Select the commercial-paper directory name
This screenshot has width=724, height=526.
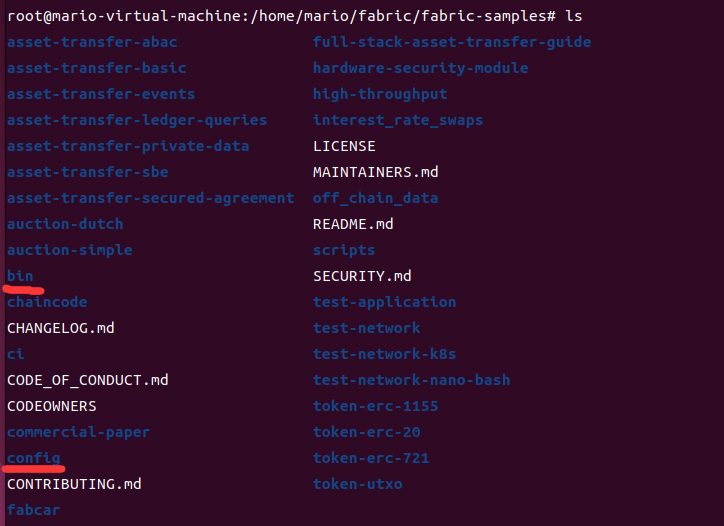tap(78, 432)
